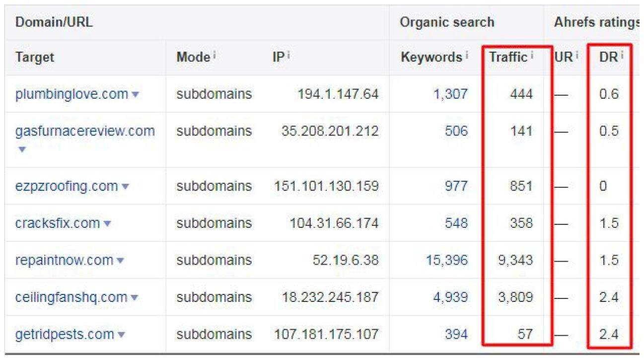
Task: Open the getridpests.com target link
Action: (65, 334)
